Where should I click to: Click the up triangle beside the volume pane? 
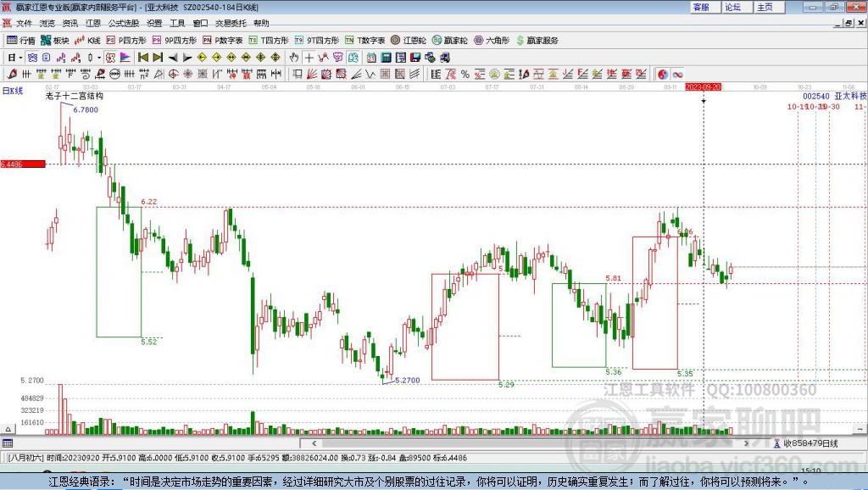pyautogui.click(x=8, y=429)
